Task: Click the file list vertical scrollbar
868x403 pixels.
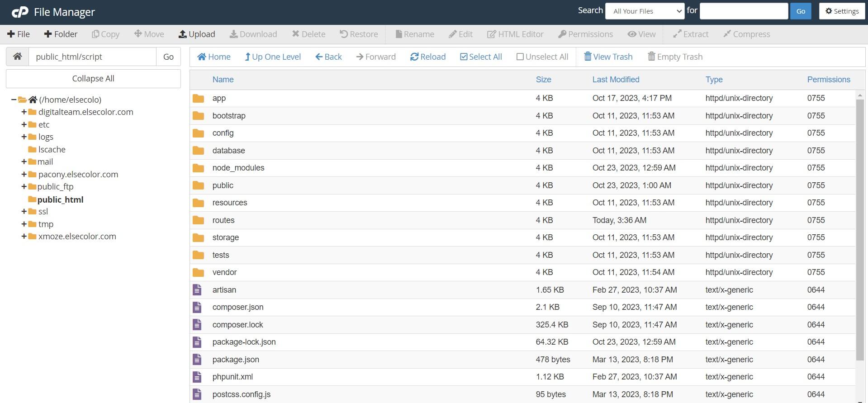Action: [x=860, y=231]
